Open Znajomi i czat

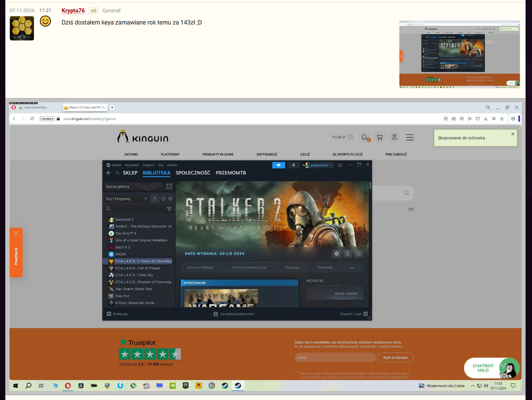[x=354, y=314]
